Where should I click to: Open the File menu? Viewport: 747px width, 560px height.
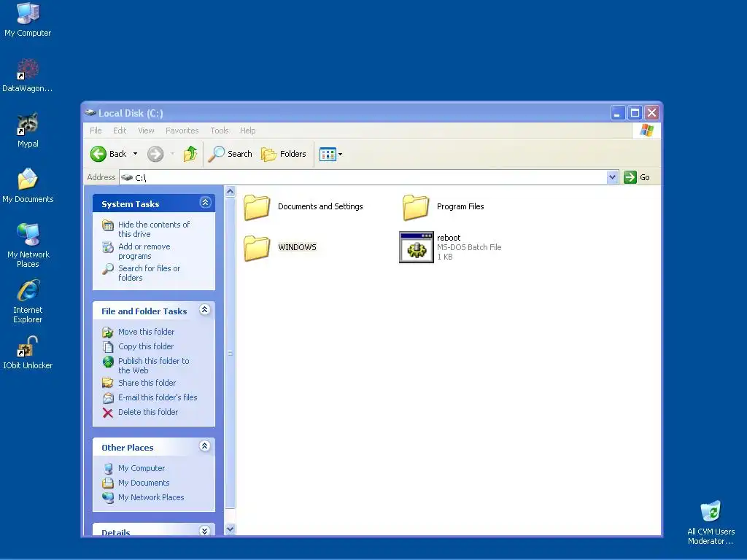point(96,131)
